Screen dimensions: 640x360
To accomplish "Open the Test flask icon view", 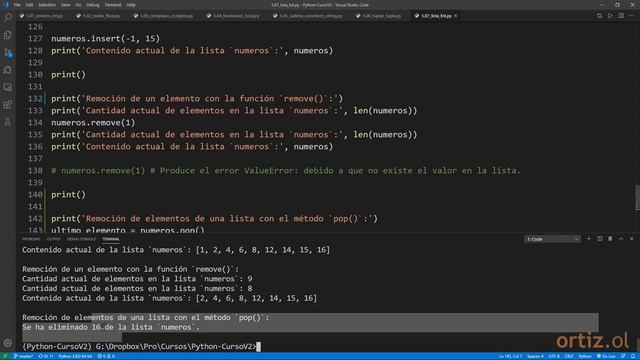I will (8, 122).
